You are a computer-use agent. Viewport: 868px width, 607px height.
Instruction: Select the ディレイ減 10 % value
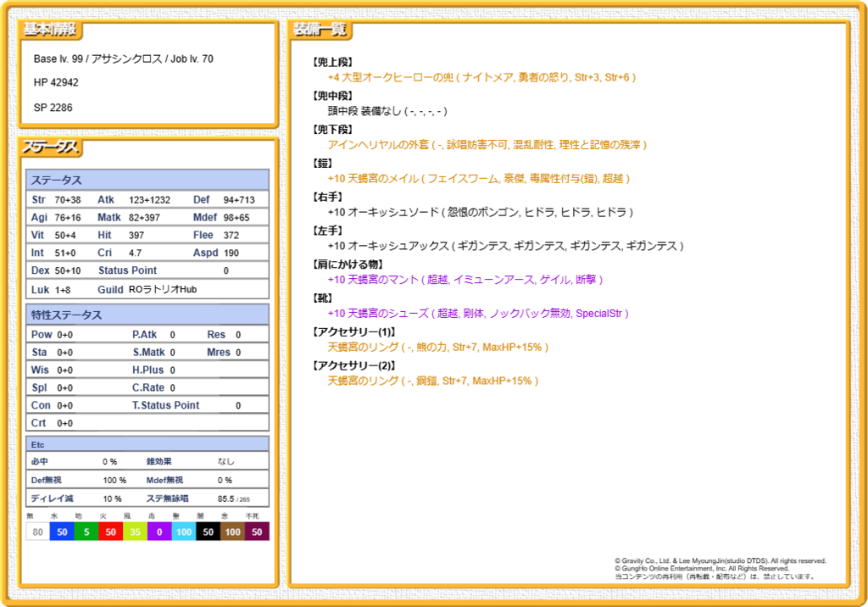click(113, 499)
